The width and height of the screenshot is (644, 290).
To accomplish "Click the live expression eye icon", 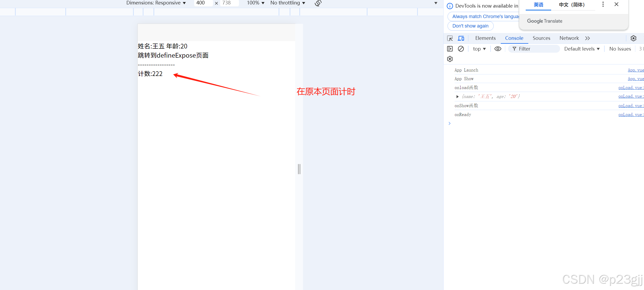I will (498, 49).
